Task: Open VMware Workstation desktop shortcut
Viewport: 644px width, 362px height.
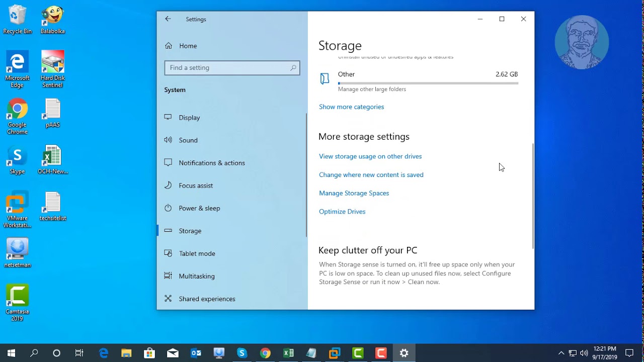Action: [17, 210]
